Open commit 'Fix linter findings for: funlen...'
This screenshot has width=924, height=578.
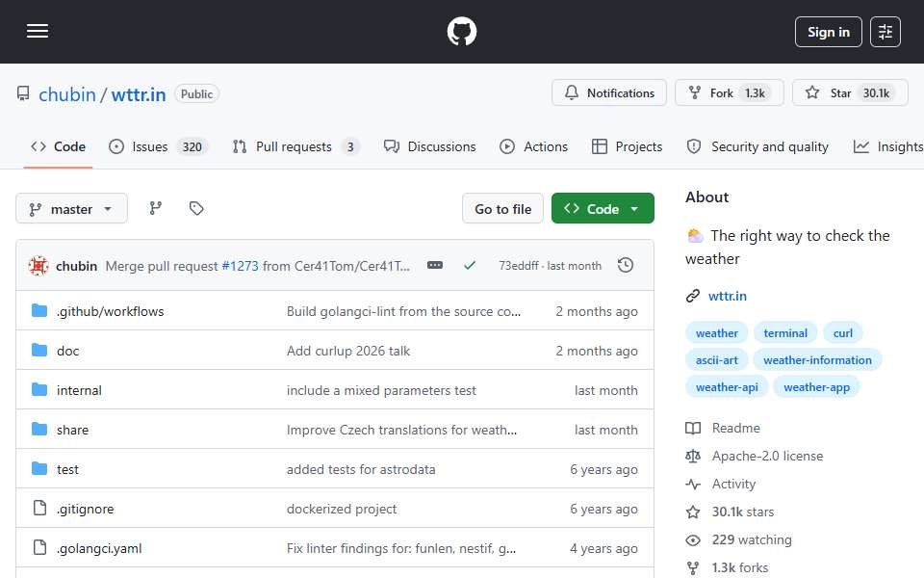(401, 548)
